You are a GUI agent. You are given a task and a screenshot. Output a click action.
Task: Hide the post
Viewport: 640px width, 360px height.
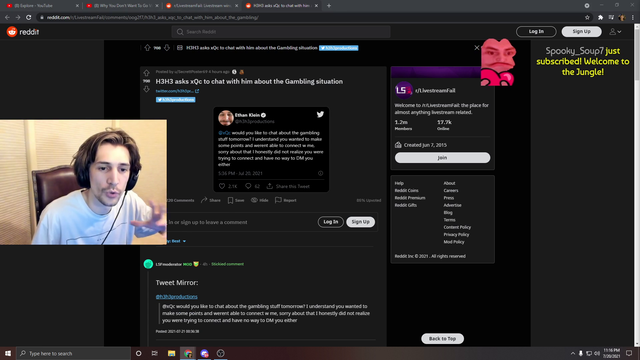click(x=260, y=200)
